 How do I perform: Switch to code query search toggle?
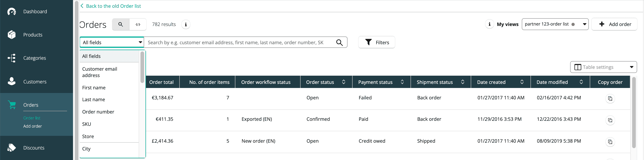(138, 24)
